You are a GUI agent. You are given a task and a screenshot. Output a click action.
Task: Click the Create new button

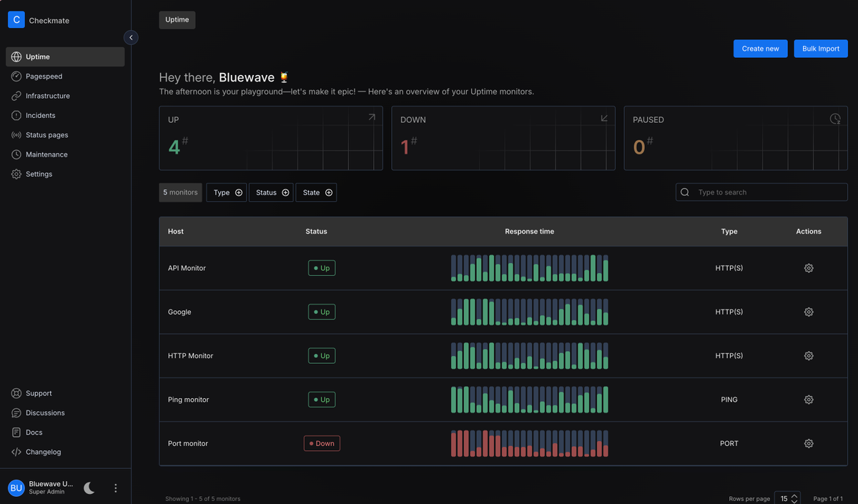[761, 49]
